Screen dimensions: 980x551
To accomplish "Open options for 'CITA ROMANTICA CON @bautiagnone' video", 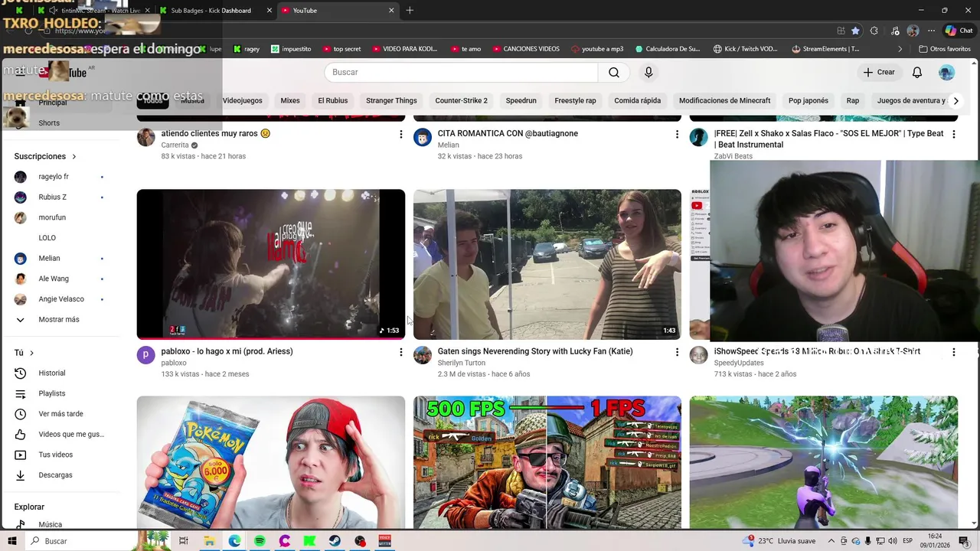I will pyautogui.click(x=677, y=135).
